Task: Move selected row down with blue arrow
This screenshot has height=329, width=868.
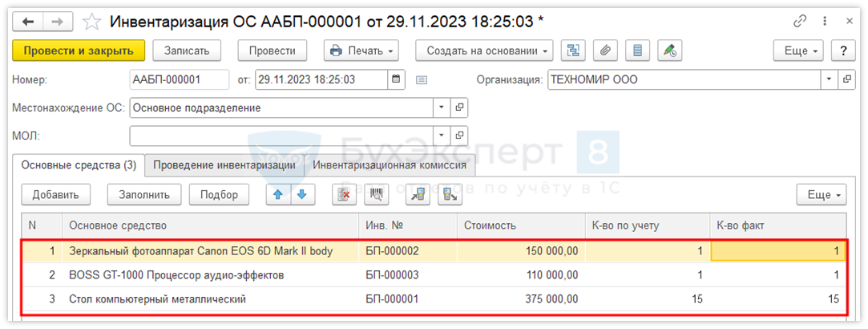Action: (302, 194)
